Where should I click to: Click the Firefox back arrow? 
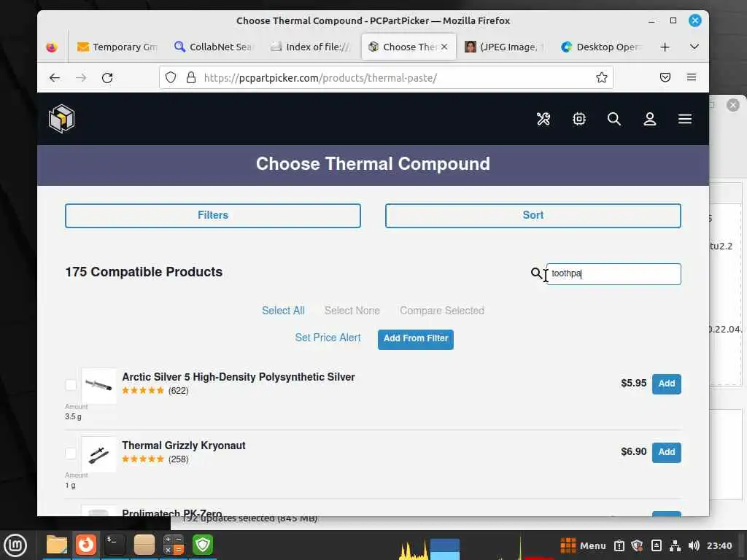point(55,77)
